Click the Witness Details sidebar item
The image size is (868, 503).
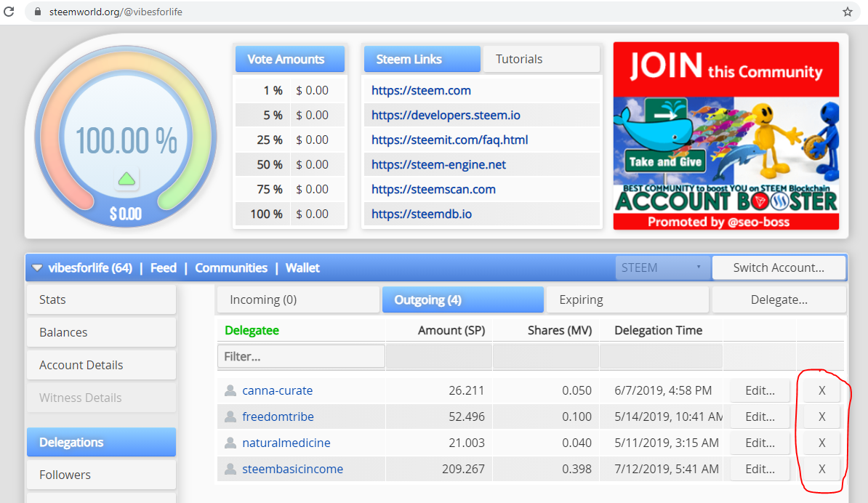coord(101,398)
